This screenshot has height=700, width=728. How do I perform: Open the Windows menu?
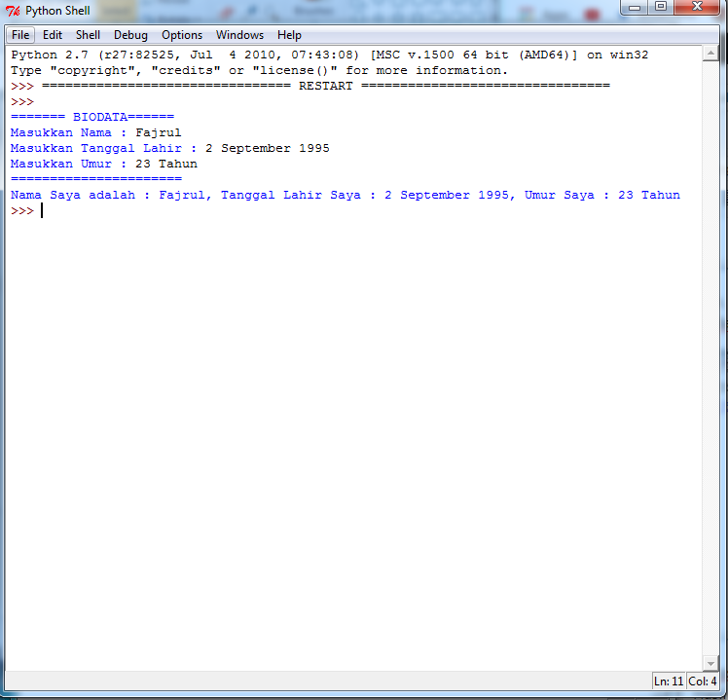[x=239, y=35]
